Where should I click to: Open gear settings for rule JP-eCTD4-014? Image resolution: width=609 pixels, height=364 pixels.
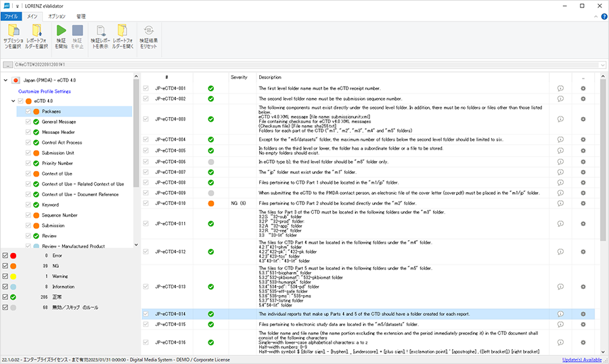coord(583,314)
